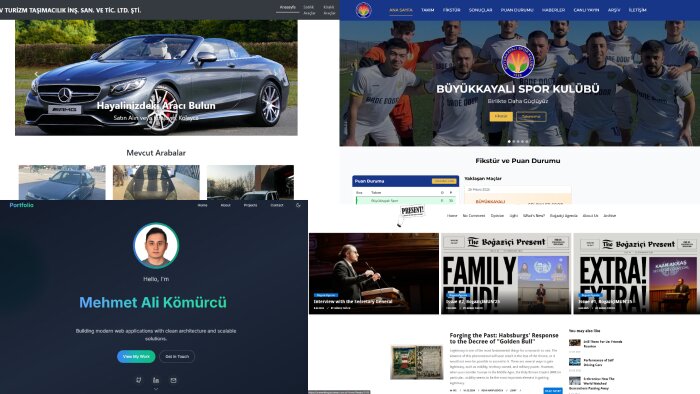Open the ANA SAYFA menu item
Image resolution: width=700 pixels, height=394 pixels.
(x=400, y=10)
